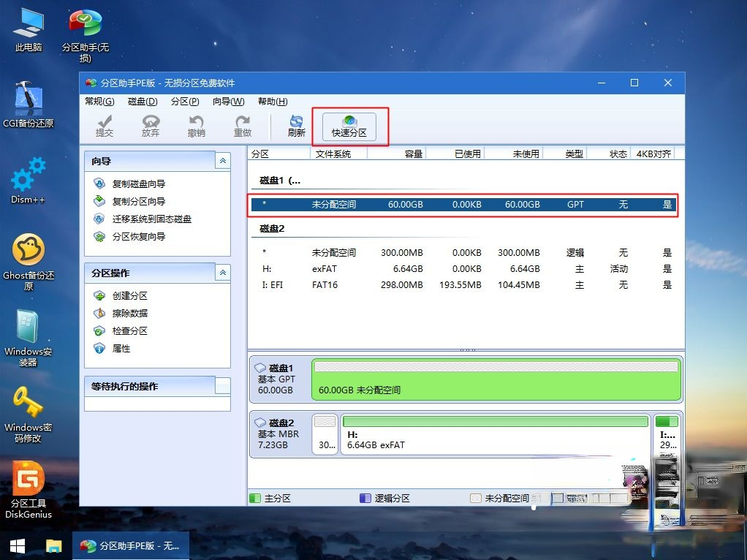Click 创建分区 in partition operations

(129, 296)
